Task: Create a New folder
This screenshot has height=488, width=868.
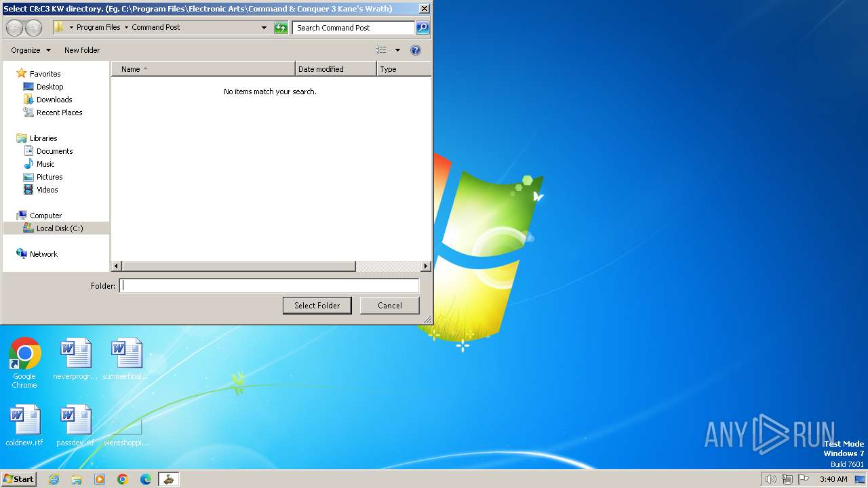Action: [82, 50]
